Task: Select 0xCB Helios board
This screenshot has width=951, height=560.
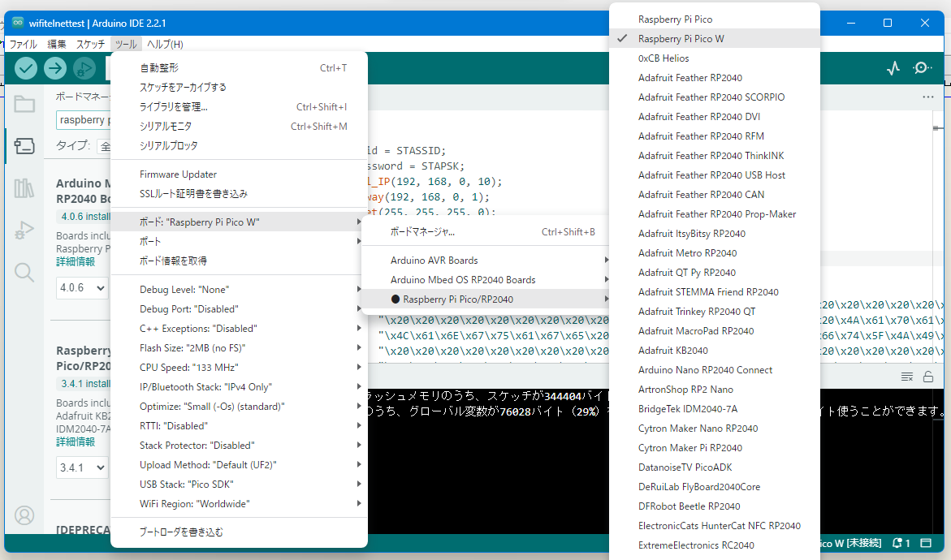Action: (x=715, y=58)
